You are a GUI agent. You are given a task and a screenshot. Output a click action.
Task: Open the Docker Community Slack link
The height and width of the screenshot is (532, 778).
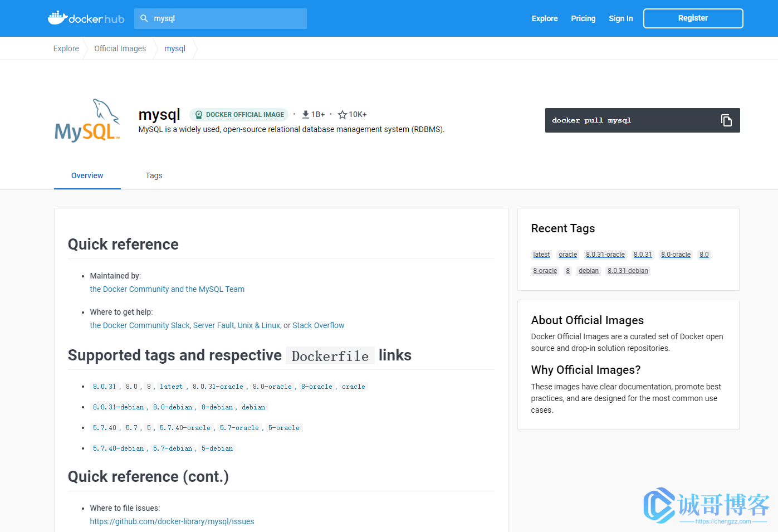[x=140, y=325]
